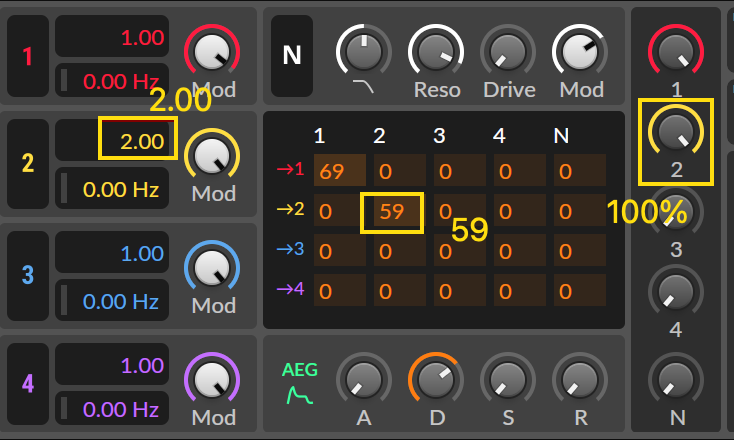Screen dimensions: 734x440
Task: Click operator 2 yellow 0.00 Hz offset field
Action: click(x=112, y=188)
